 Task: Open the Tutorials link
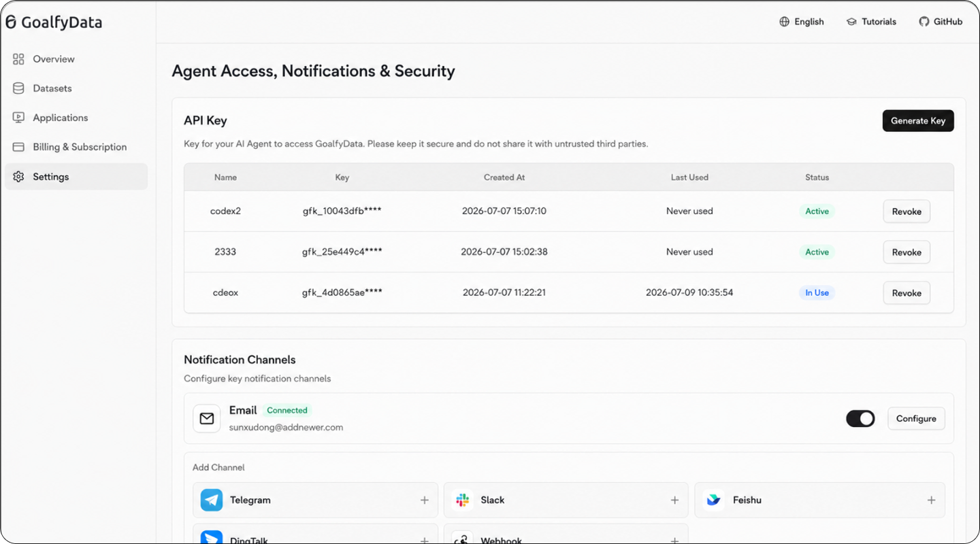871,22
